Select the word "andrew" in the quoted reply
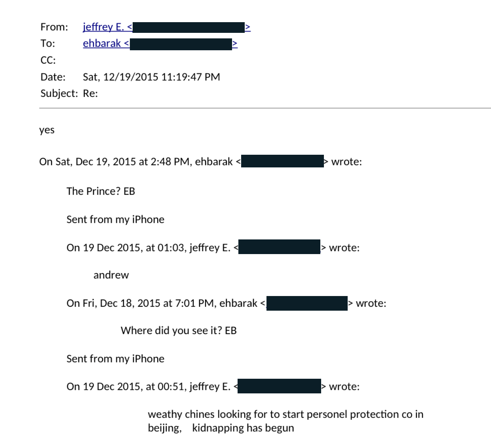 pyautogui.click(x=111, y=275)
